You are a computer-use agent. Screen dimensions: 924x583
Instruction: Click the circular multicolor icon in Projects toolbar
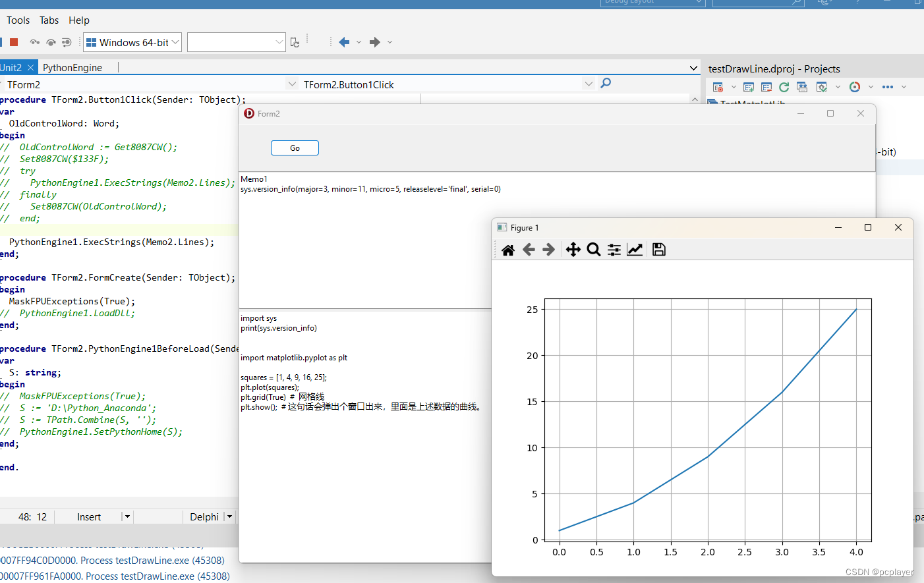coord(855,87)
